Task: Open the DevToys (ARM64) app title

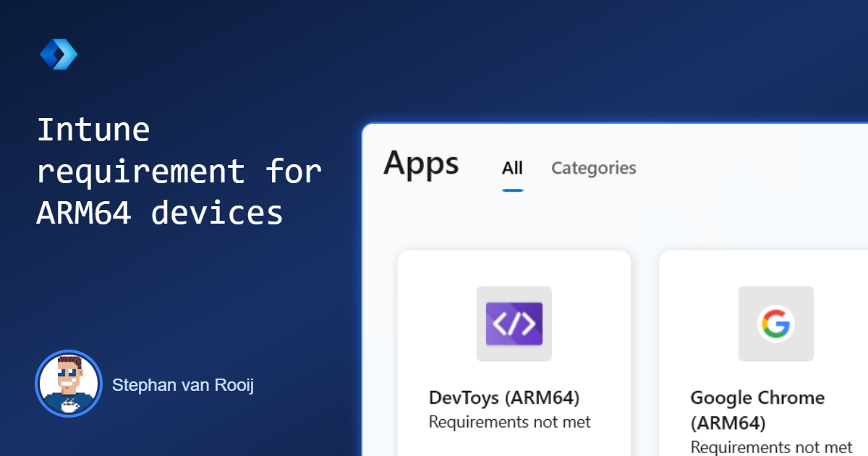Action: pos(504,398)
